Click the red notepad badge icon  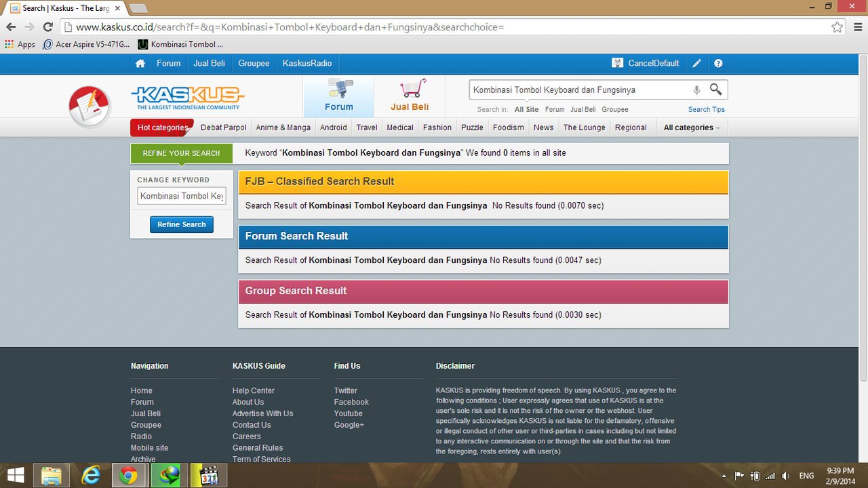point(90,106)
